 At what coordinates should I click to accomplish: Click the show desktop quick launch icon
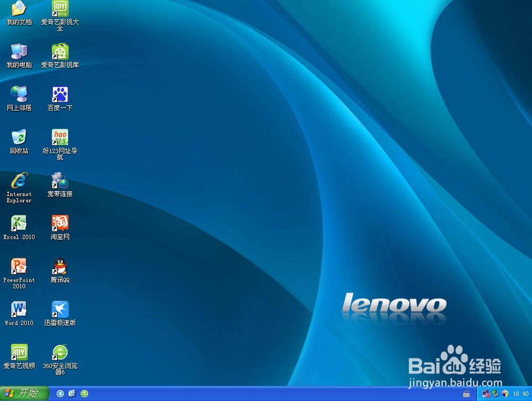(72, 394)
